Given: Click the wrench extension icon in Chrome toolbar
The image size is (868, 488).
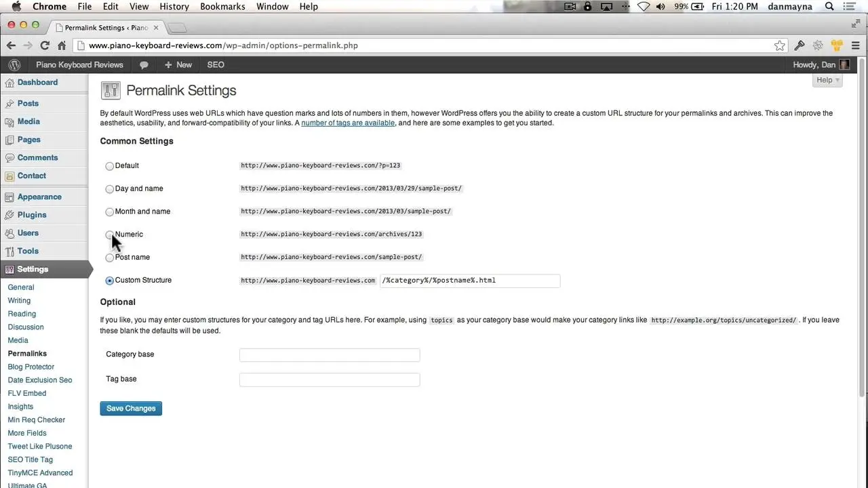Looking at the screenshot, I should (x=800, y=45).
